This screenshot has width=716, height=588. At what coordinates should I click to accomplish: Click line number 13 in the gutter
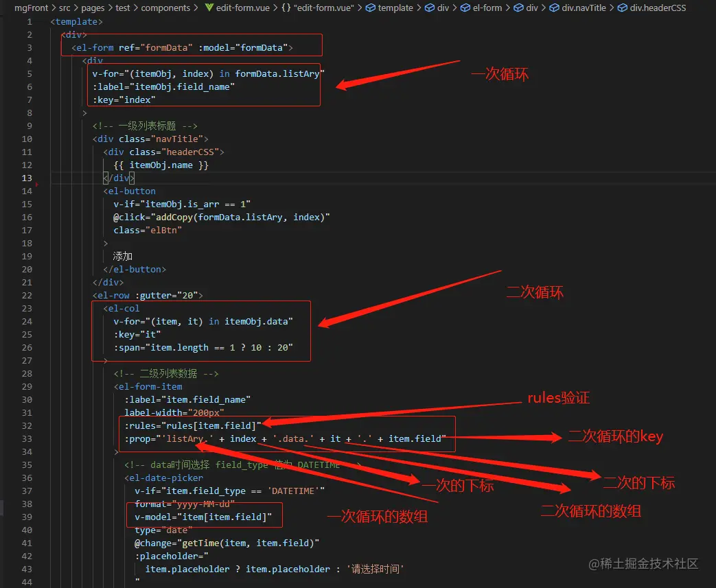click(x=27, y=178)
